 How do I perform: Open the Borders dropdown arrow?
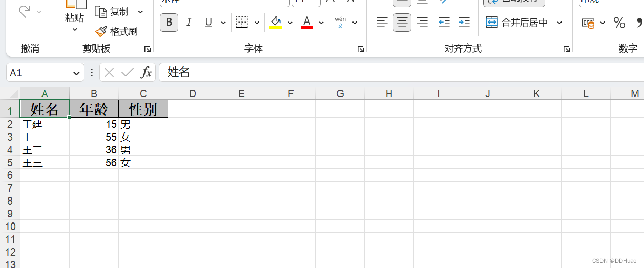click(x=256, y=23)
